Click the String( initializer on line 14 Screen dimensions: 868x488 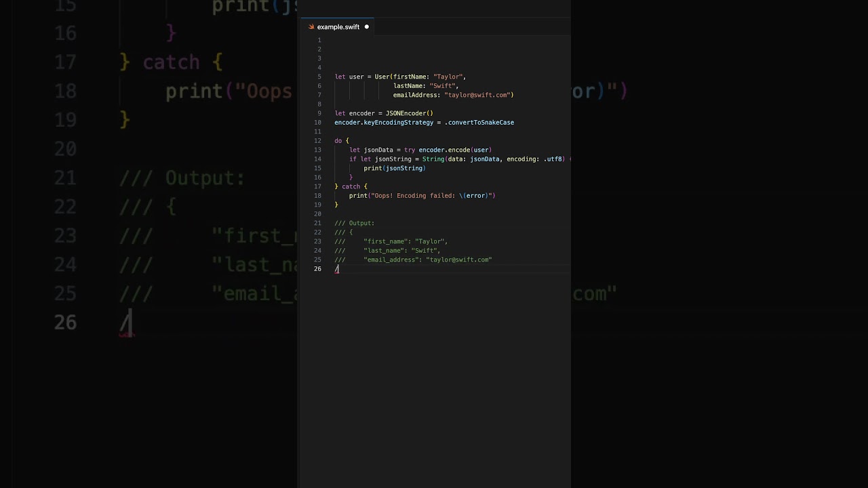(x=435, y=159)
